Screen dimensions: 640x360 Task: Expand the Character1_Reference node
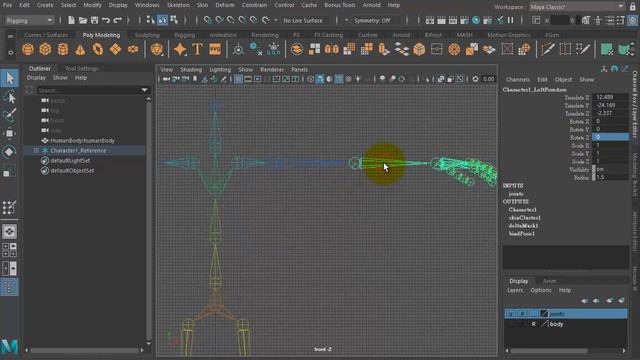[36, 151]
